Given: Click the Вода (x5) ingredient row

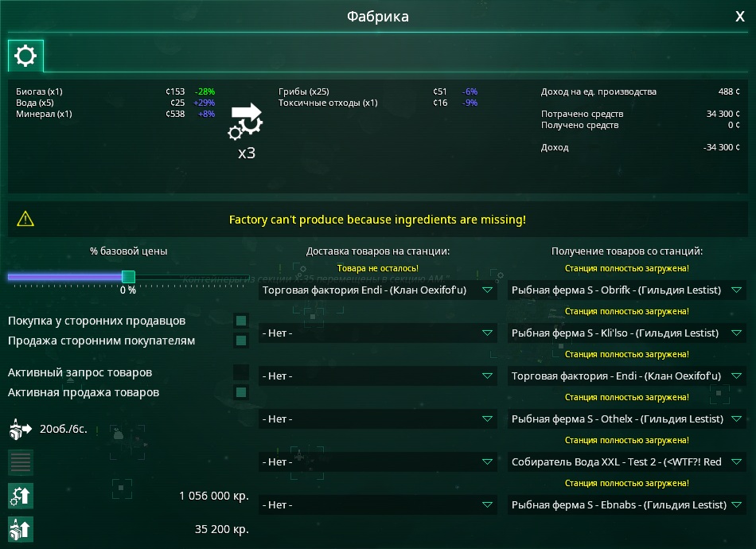Looking at the screenshot, I should pyautogui.click(x=115, y=103).
